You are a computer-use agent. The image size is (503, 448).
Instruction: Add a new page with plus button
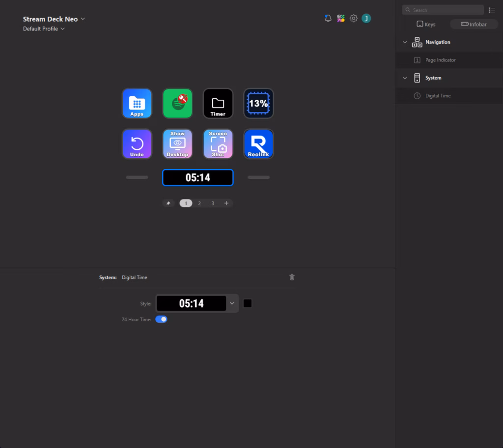(226, 203)
